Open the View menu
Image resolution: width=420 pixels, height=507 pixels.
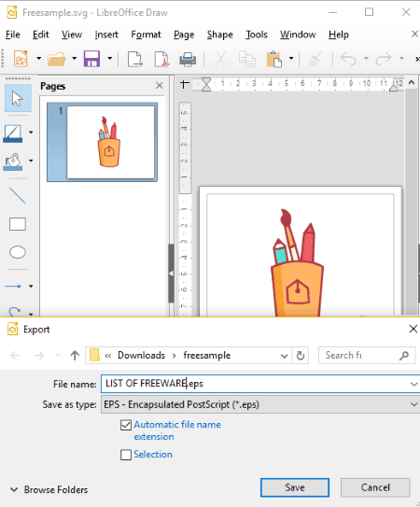click(x=72, y=35)
